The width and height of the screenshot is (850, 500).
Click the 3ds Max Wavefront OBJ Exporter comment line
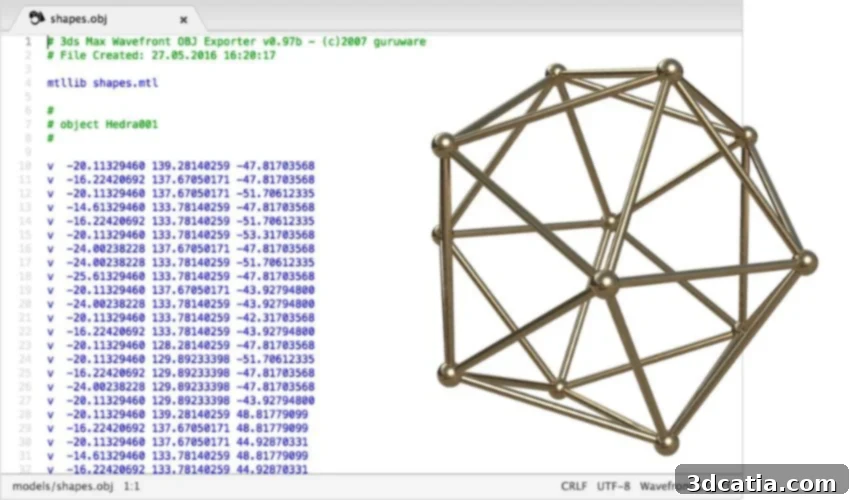(x=236, y=42)
